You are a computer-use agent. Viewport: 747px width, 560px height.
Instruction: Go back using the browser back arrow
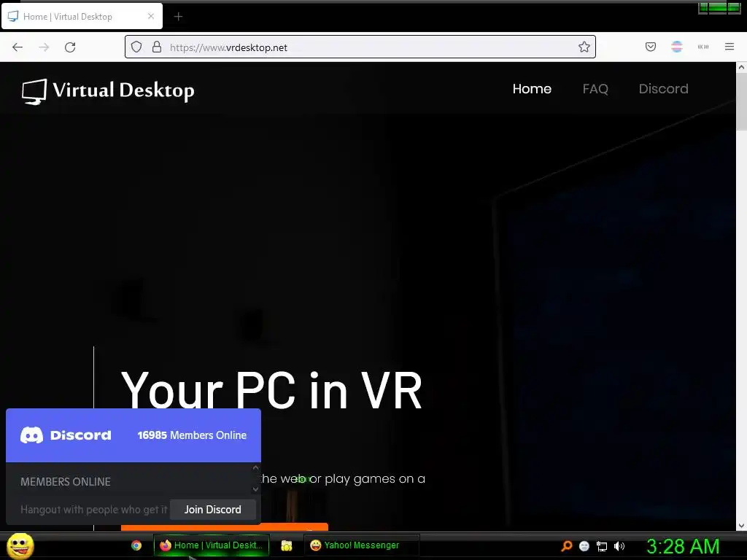click(x=18, y=47)
